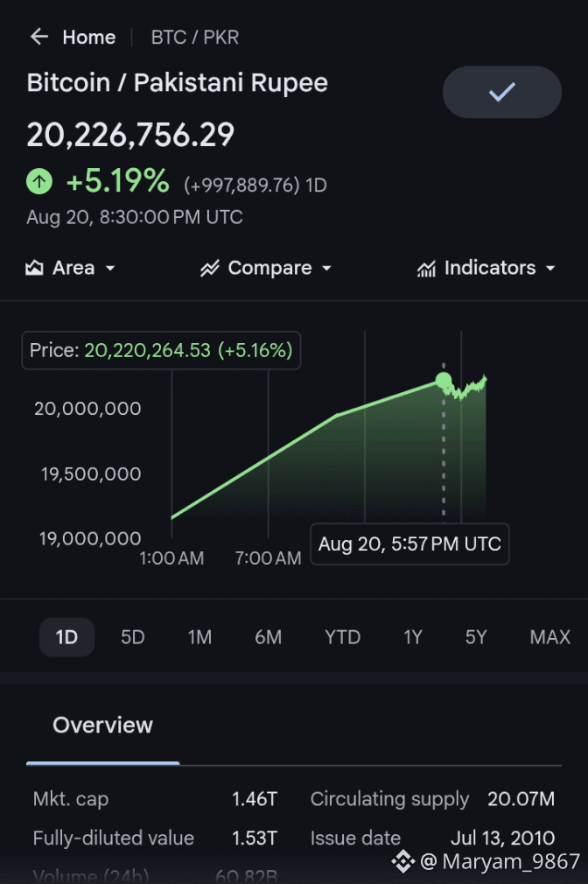
Task: Click the green up-arrow change icon
Action: tap(39, 181)
